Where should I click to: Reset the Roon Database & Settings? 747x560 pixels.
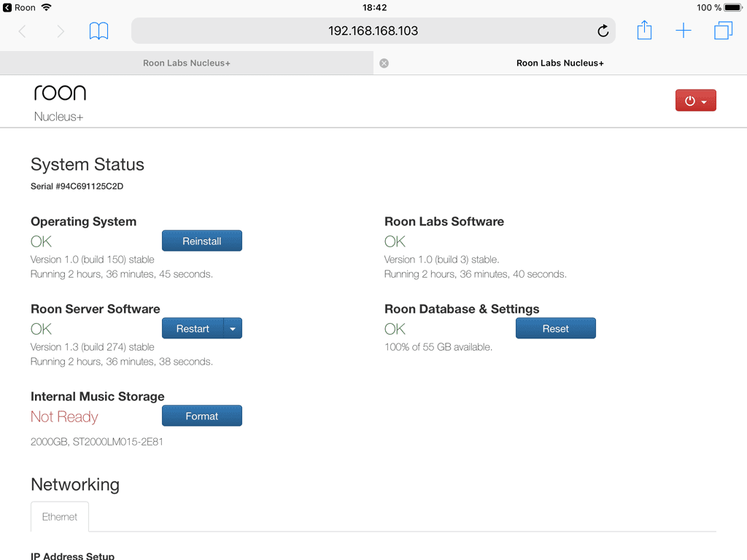click(x=555, y=329)
